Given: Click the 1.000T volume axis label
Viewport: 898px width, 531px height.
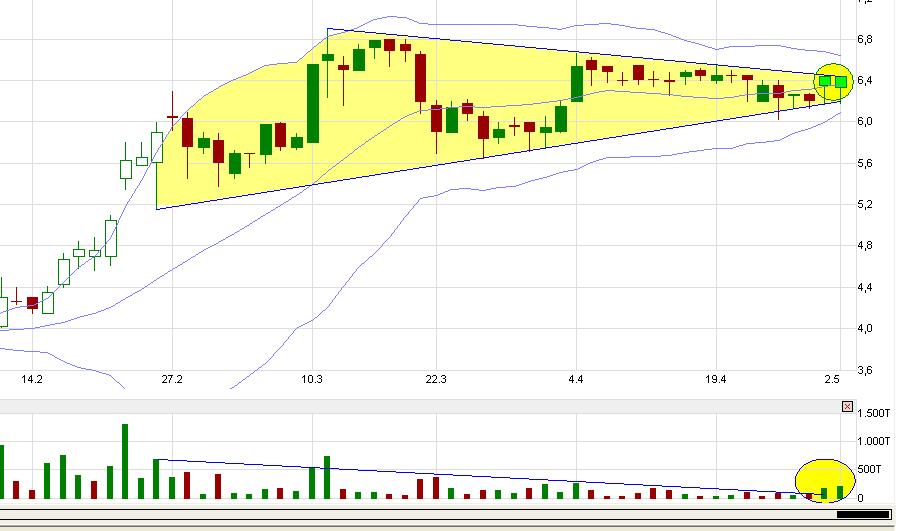Looking at the screenshot, I should [873, 441].
